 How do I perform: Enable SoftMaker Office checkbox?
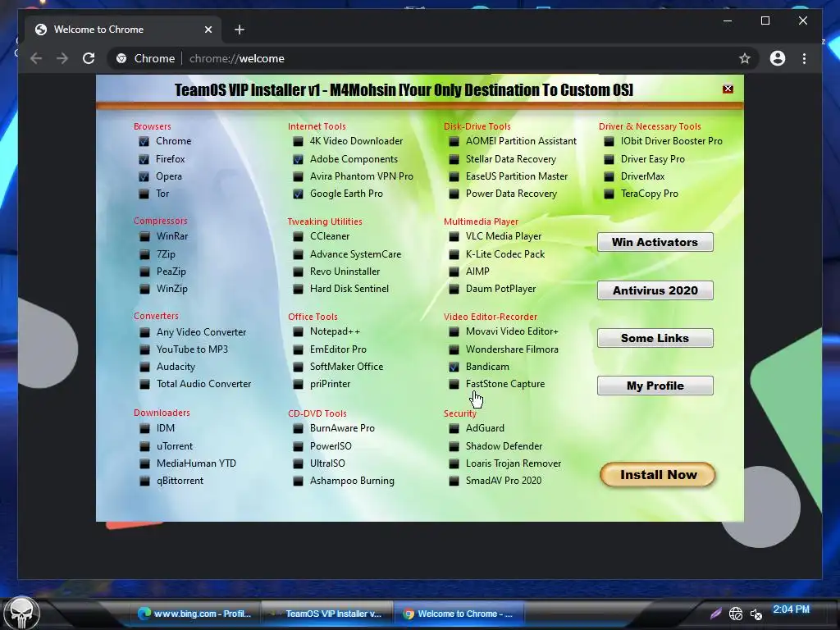coord(299,367)
